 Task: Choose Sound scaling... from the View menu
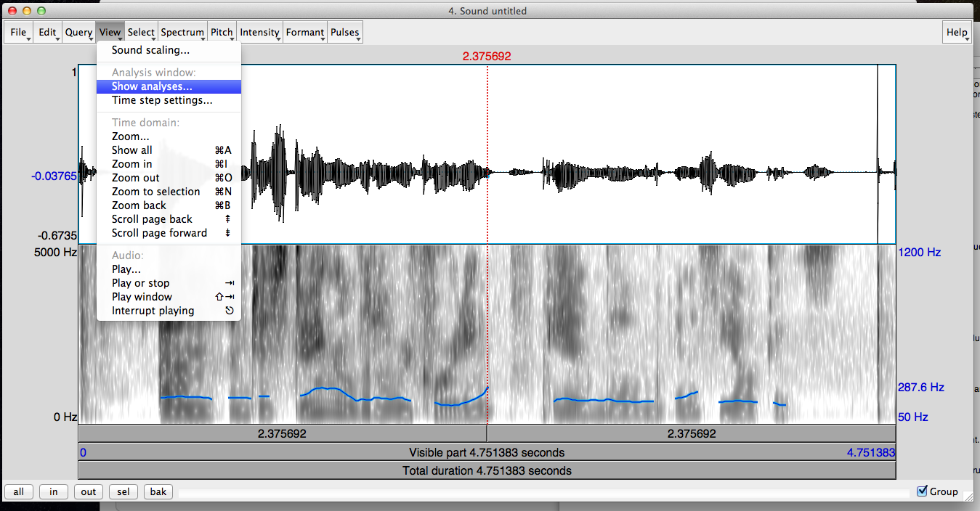(169, 50)
